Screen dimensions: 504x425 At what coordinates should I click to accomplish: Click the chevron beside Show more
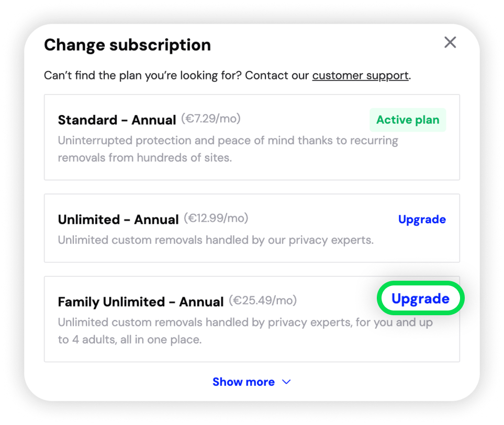click(x=286, y=382)
